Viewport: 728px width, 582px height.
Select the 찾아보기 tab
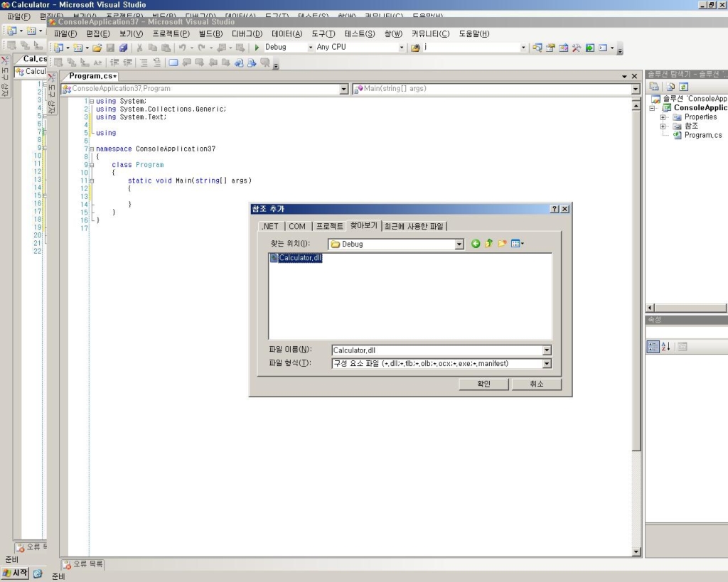363,225
